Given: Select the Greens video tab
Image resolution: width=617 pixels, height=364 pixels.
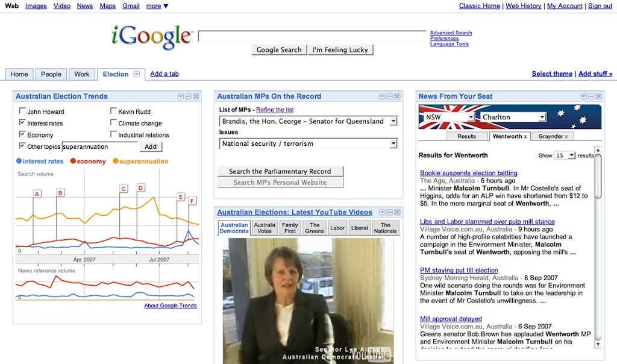Looking at the screenshot, I should (x=315, y=228).
